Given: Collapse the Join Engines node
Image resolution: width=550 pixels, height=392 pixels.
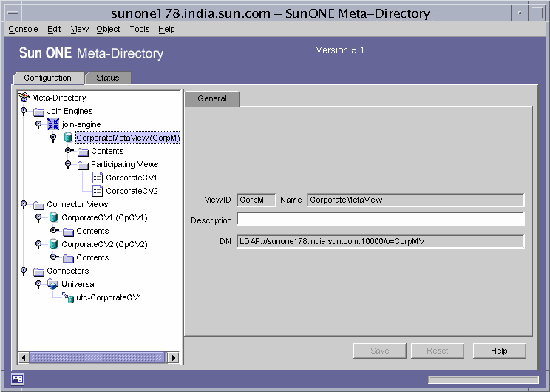Looking at the screenshot, I should tap(24, 111).
